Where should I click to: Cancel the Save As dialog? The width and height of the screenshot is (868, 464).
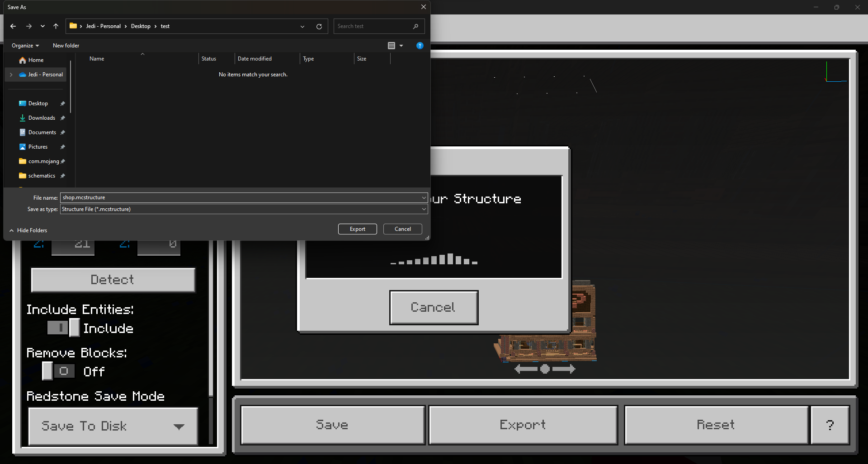point(403,229)
